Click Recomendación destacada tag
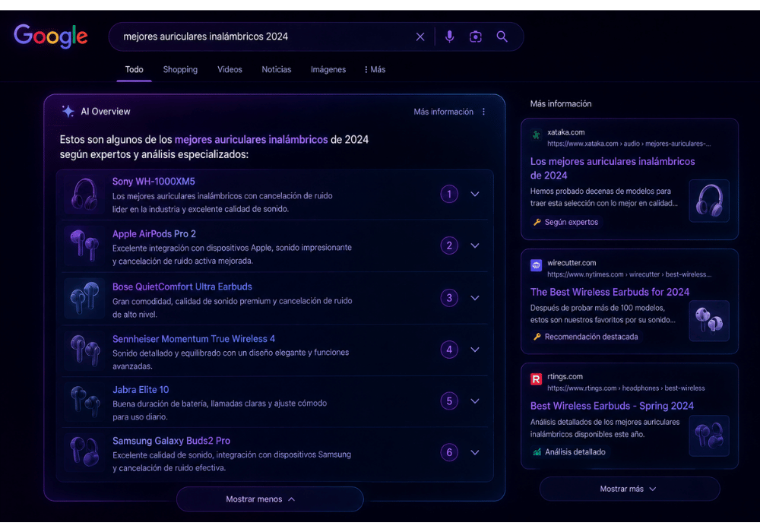The height and width of the screenshot is (532, 760). tap(586, 337)
